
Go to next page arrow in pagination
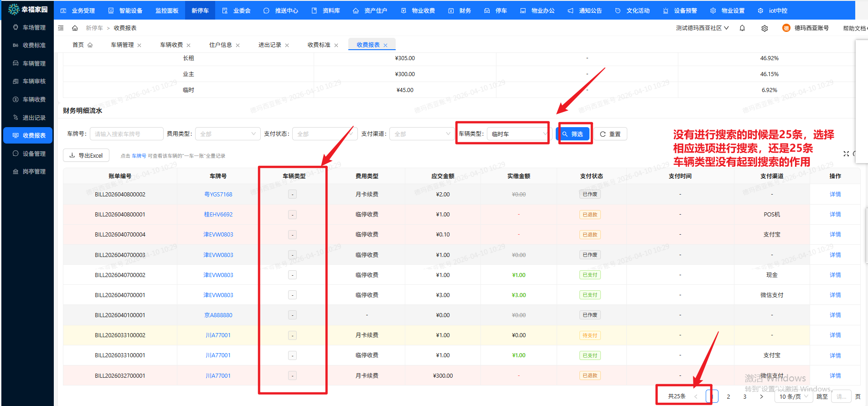coord(761,397)
